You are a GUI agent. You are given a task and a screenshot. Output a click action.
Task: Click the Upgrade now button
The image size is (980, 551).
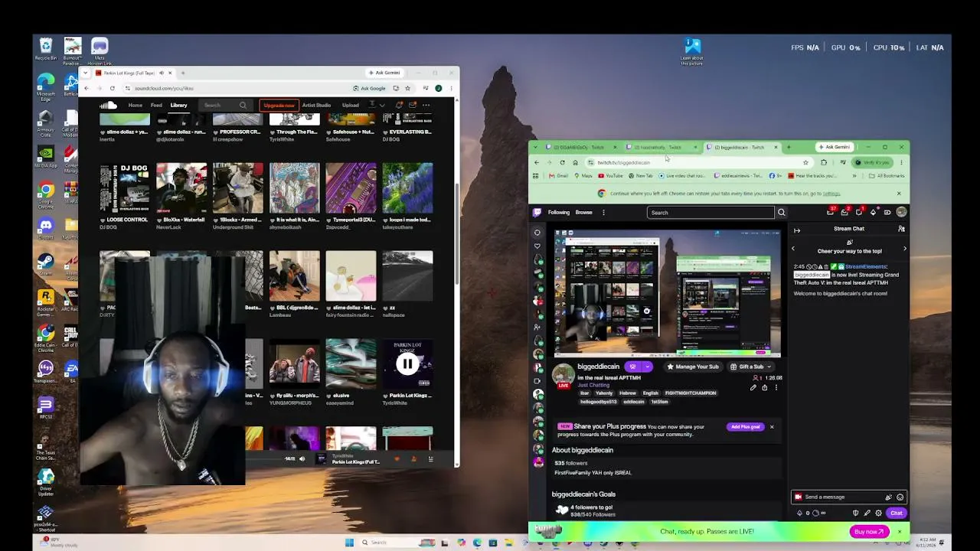pos(279,105)
